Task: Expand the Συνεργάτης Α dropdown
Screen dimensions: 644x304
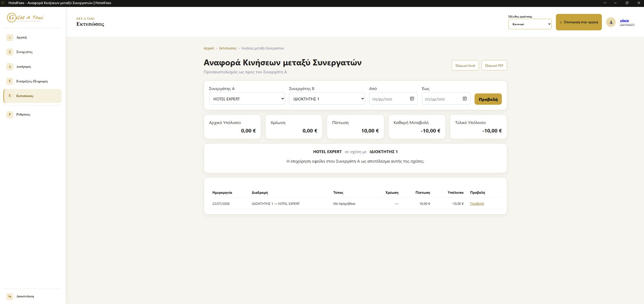Action: (x=247, y=99)
